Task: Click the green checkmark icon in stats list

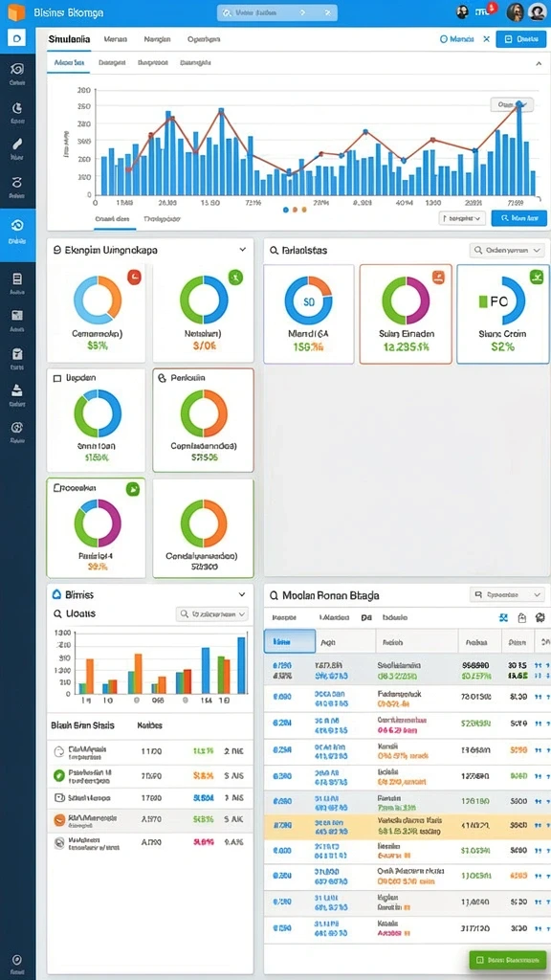Action: point(58,775)
